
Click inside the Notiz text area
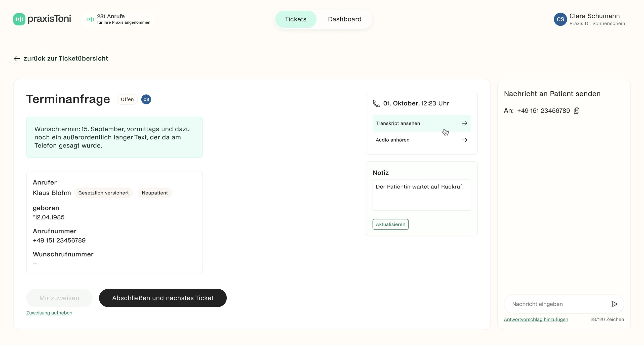pyautogui.click(x=421, y=195)
